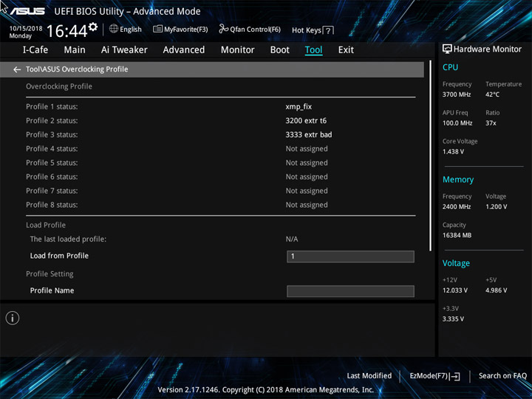The height and width of the screenshot is (399, 532).
Task: Click the settings list vertical scrollbar
Action: tap(431, 156)
